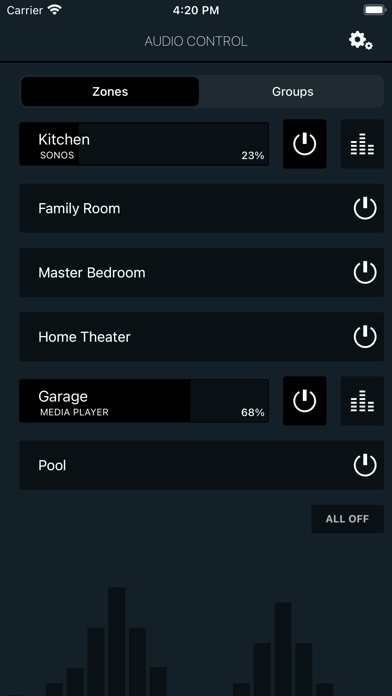Power on the Family Room zone
Viewport: 392px width, 696px height.
coord(365,208)
